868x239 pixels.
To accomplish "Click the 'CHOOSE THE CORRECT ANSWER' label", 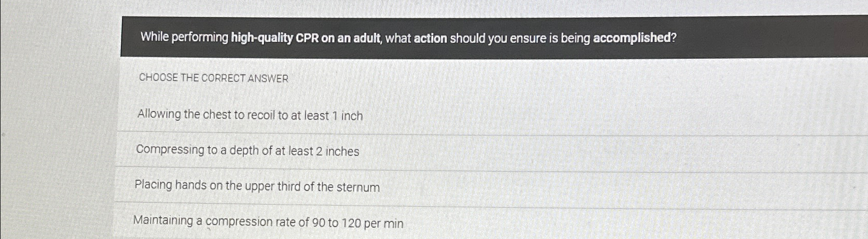I will (x=214, y=78).
